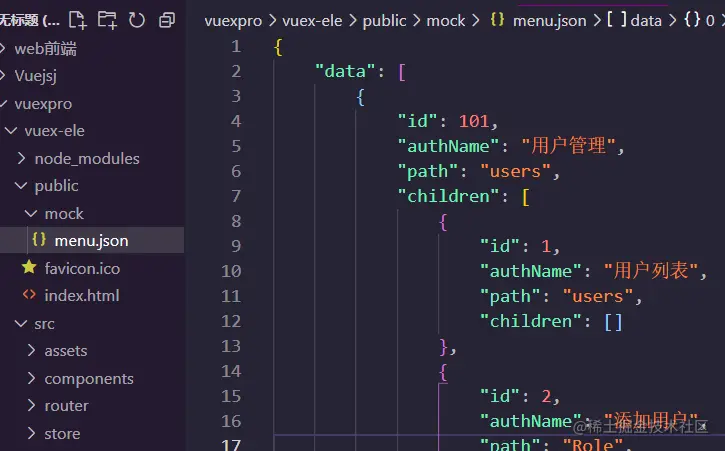Click line number 7 in the gutter
This screenshot has height=451, width=725.
point(236,196)
